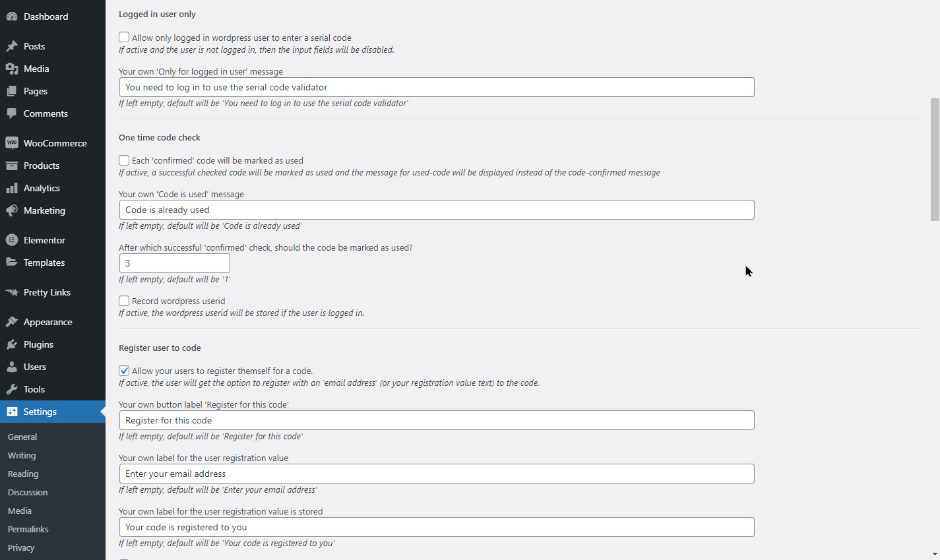Click the scrollbar down arrow
Viewport: 940px width, 560px height.
935,555
